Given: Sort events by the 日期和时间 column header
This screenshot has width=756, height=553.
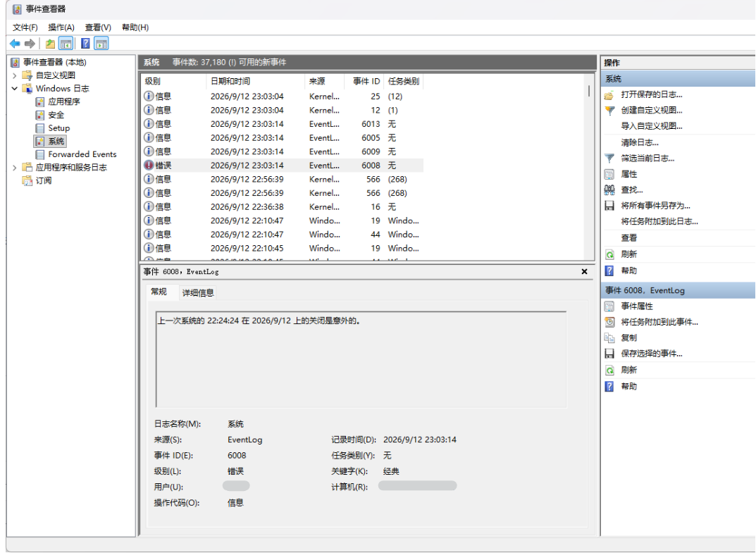Looking at the screenshot, I should [x=256, y=82].
